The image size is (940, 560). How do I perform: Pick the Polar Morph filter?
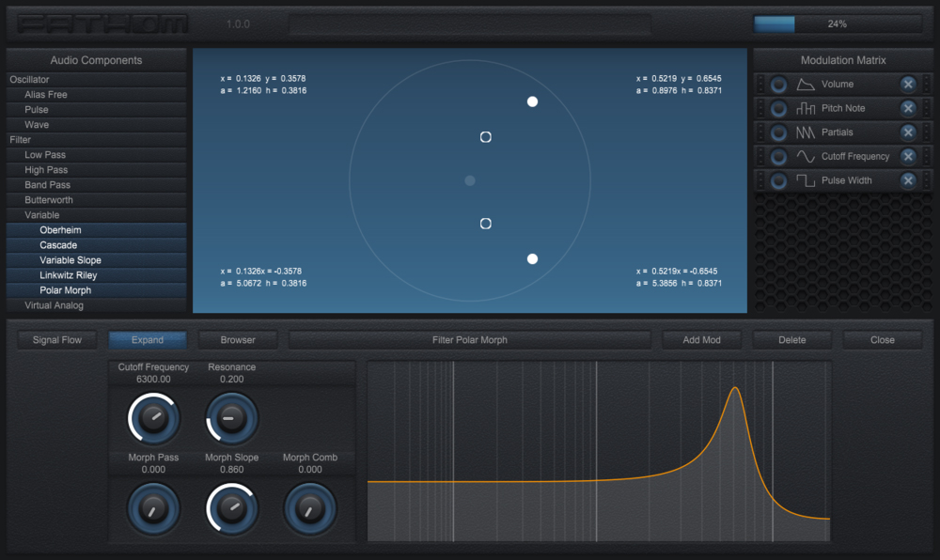(x=97, y=290)
